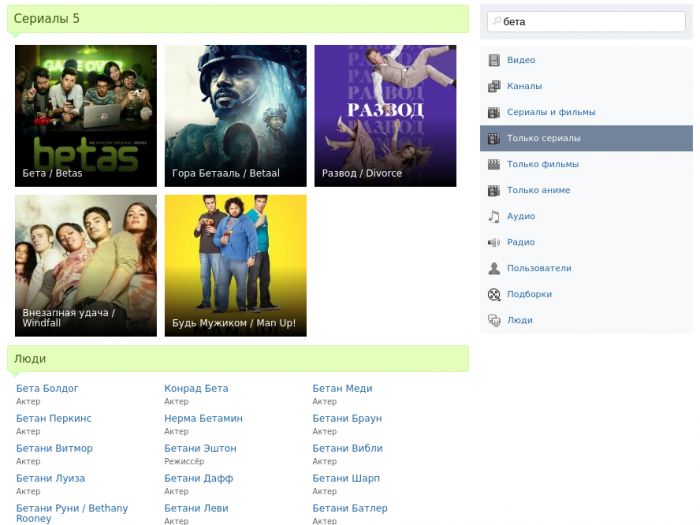The height and width of the screenshot is (525, 700).
Task: Click the speaker icon beside Радио
Action: [x=494, y=242]
